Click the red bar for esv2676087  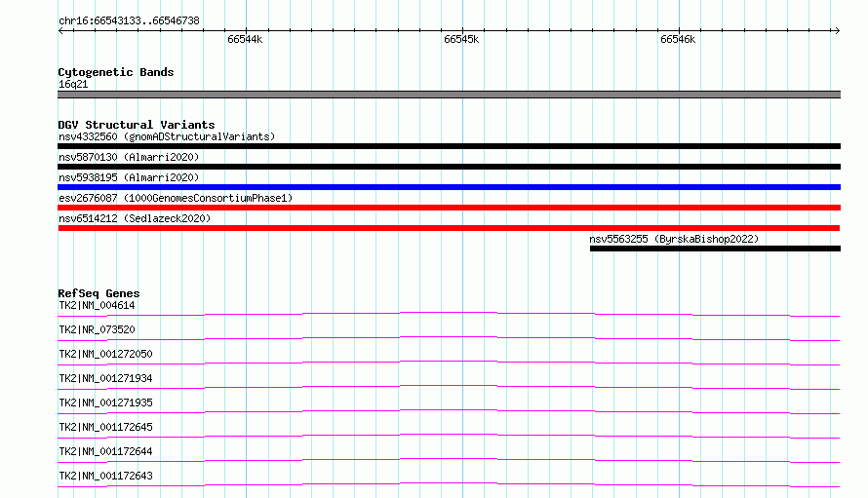pos(449,208)
